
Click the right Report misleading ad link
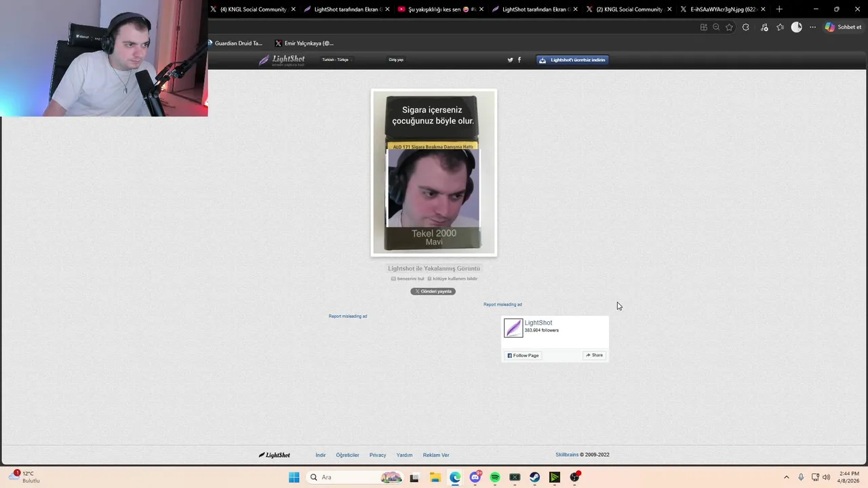click(x=502, y=304)
